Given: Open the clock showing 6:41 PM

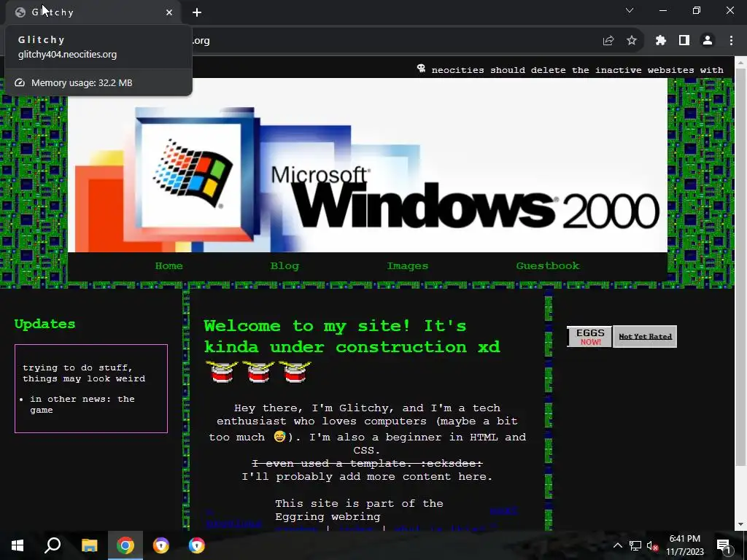Looking at the screenshot, I should click(684, 545).
